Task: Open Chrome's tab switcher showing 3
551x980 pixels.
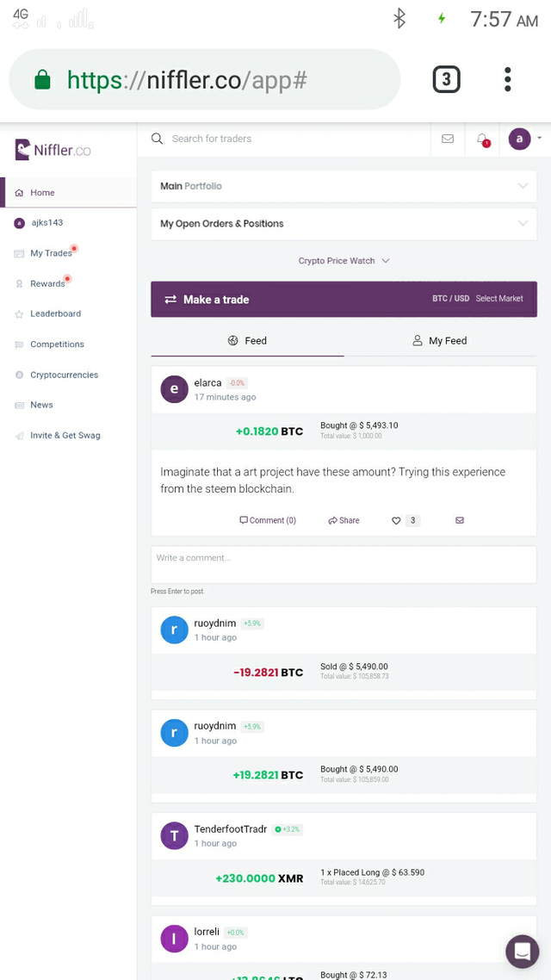Action: [447, 79]
